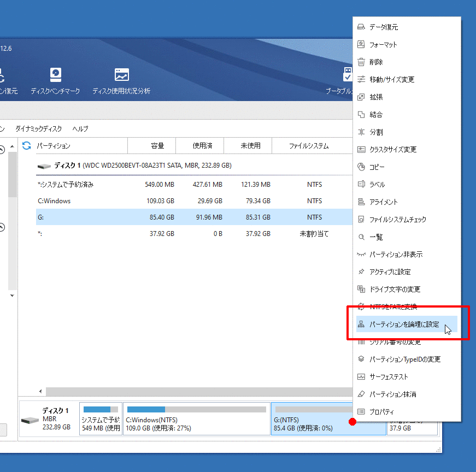Click the サーフェステスト icon in context menu
The width and height of the screenshot is (476, 472).
pos(361,376)
